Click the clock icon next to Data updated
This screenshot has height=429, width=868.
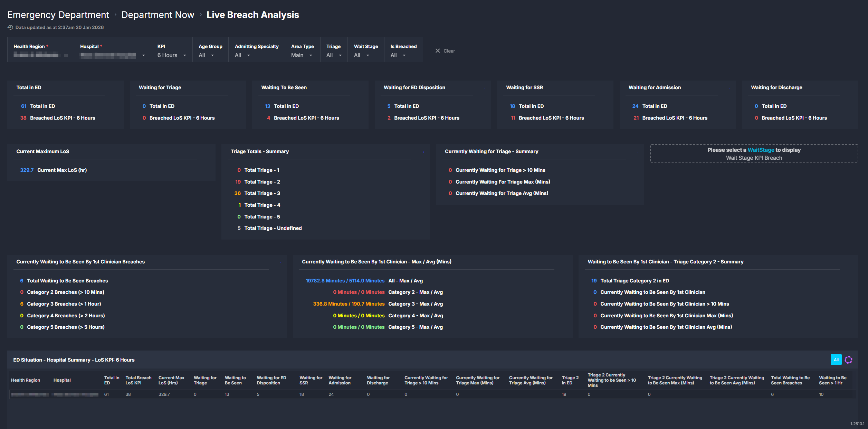tap(10, 27)
